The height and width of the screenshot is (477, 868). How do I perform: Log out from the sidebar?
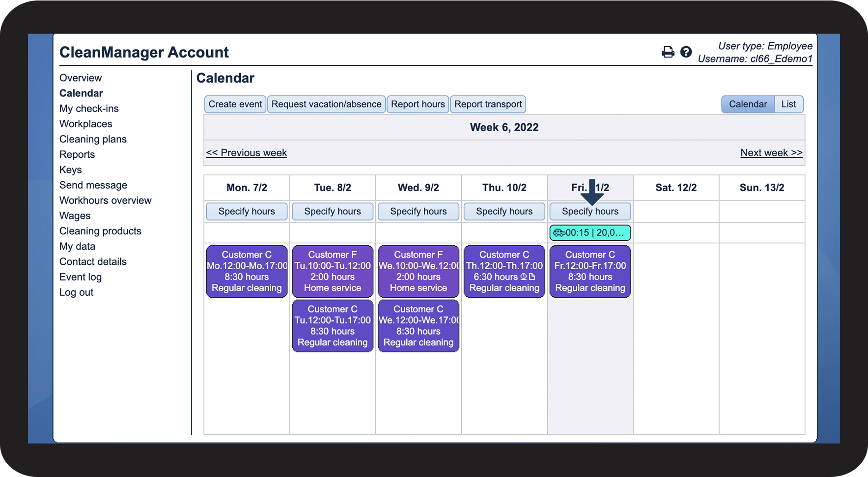pyautogui.click(x=77, y=292)
